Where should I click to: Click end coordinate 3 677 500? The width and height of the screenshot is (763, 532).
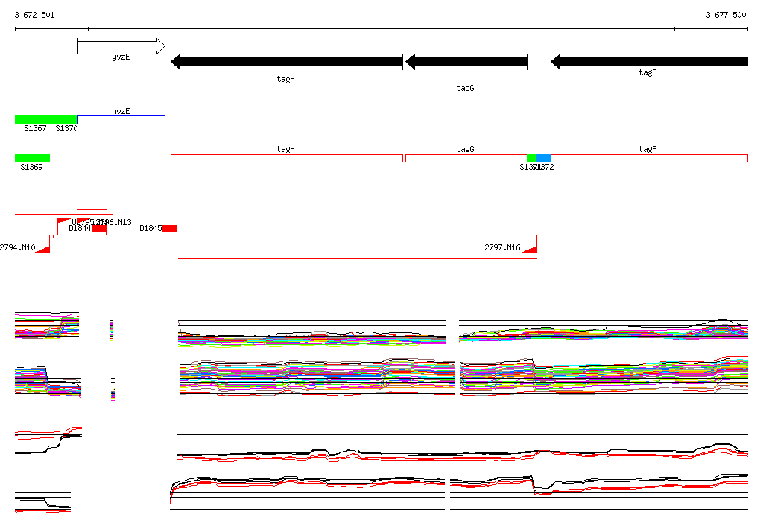tap(726, 15)
